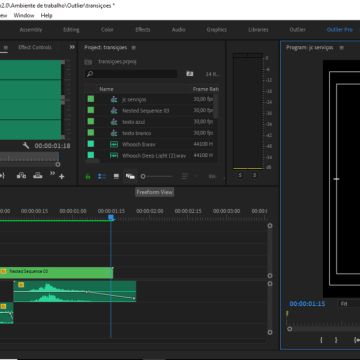Click Mark Out button in Program monitor
The width and height of the screenshot is (360, 360).
[336, 340]
